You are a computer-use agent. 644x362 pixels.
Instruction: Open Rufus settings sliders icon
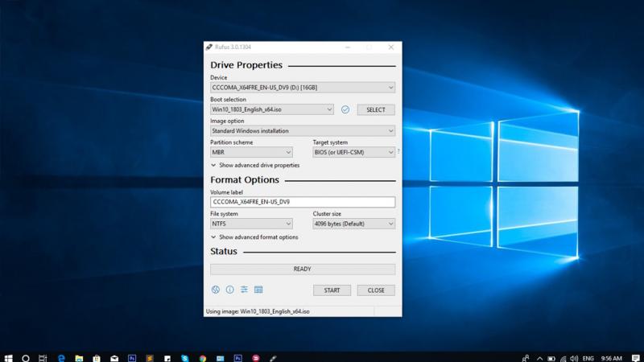pyautogui.click(x=244, y=290)
